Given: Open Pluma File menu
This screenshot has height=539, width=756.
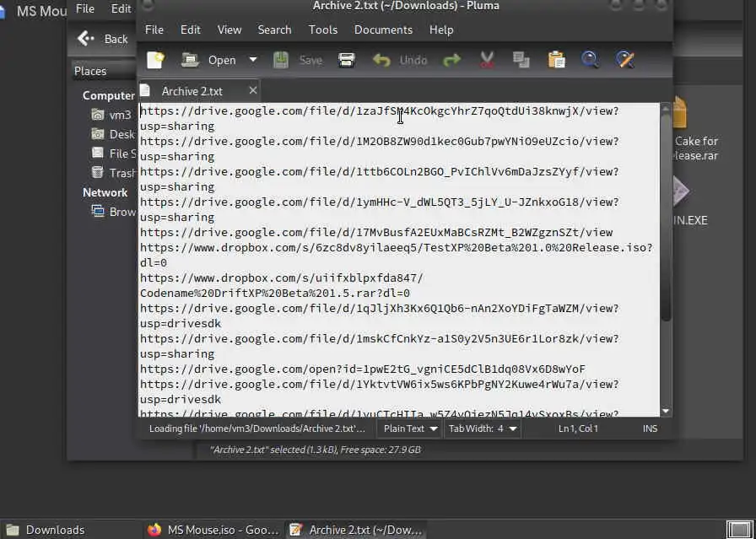Looking at the screenshot, I should 154,30.
